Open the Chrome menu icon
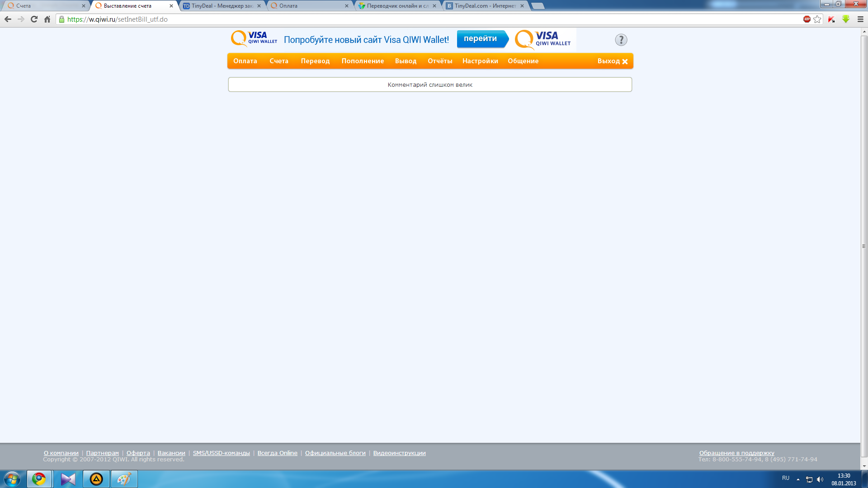Image resolution: width=868 pixels, height=488 pixels. tap(860, 19)
